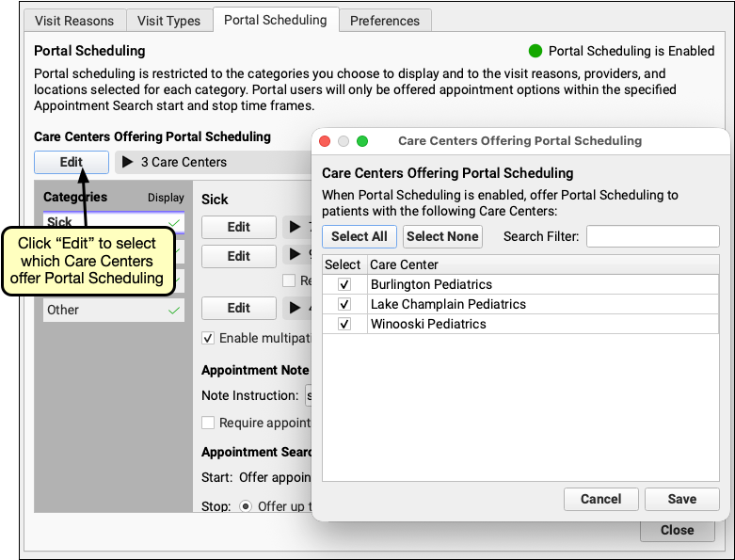Screen dimensions: 735x560
Task: Toggle Enable multipatient checkbox
Action: tap(209, 338)
